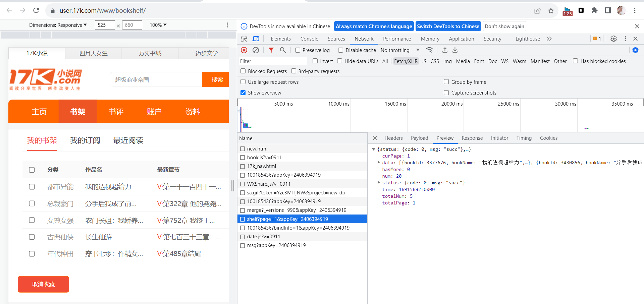Open the 100% zoom dropdown
644x304 pixels.
click(158, 25)
